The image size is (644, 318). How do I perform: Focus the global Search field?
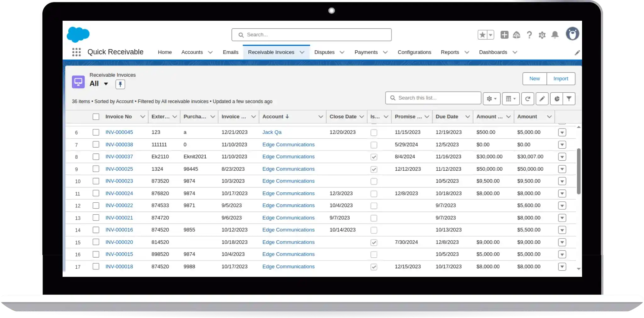[x=312, y=35]
